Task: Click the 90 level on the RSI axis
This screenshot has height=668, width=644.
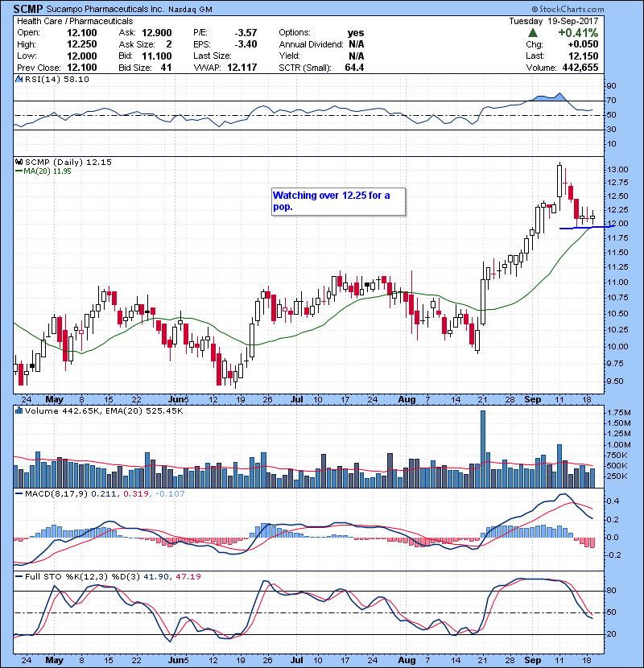Action: click(x=612, y=86)
